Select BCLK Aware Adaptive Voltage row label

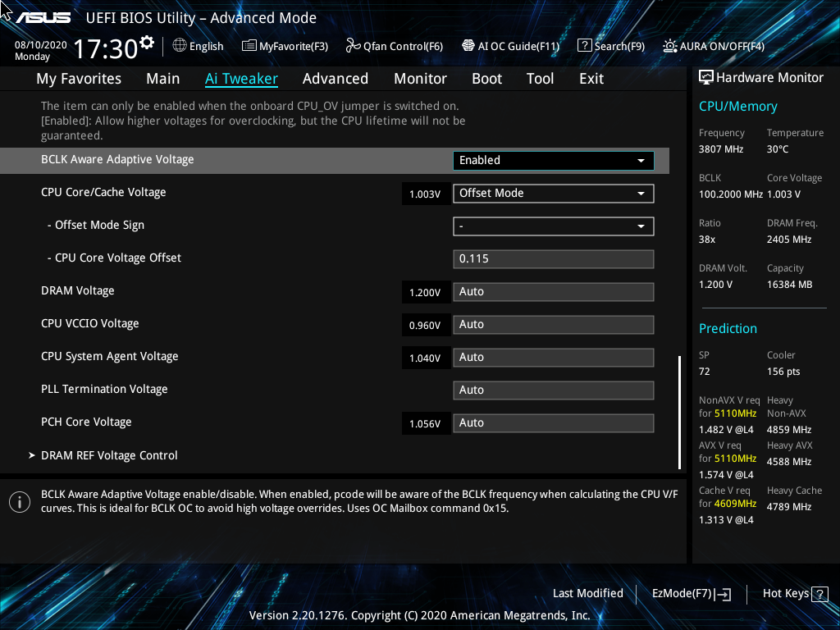[x=117, y=160]
